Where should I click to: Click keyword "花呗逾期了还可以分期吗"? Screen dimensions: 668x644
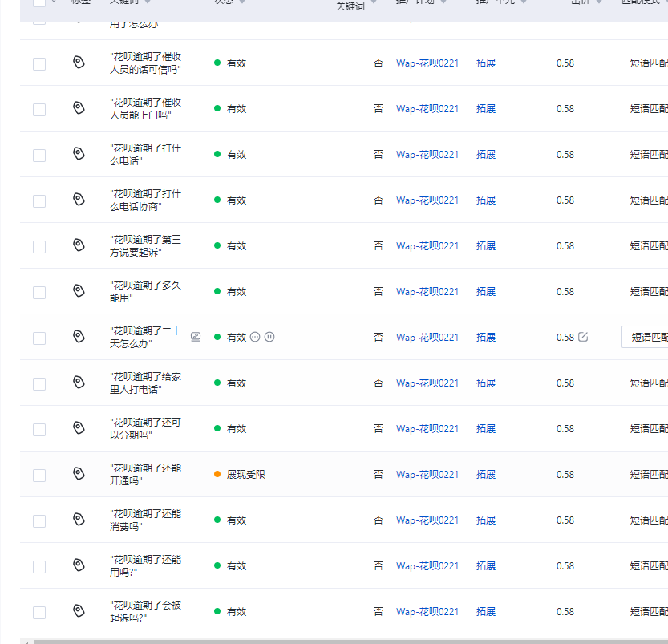coord(145,429)
